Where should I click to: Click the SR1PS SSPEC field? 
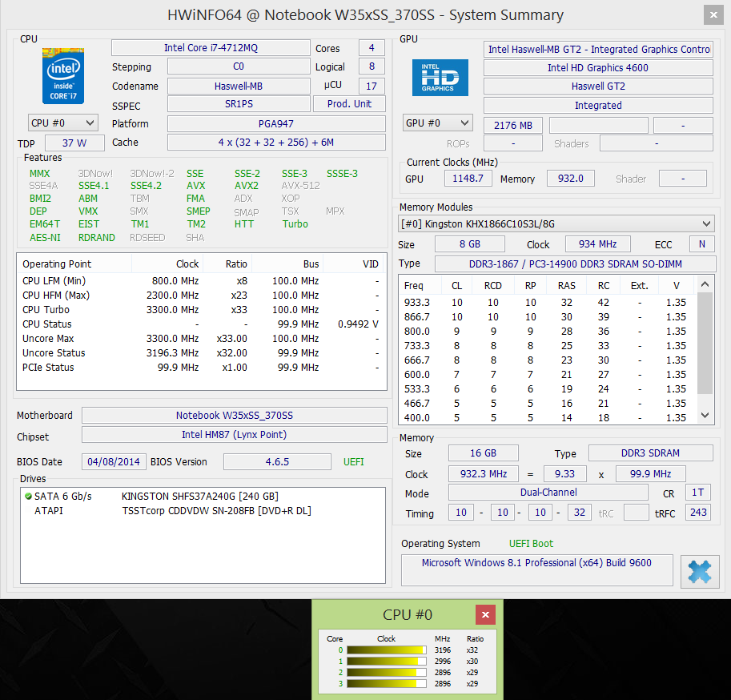pyautogui.click(x=239, y=104)
